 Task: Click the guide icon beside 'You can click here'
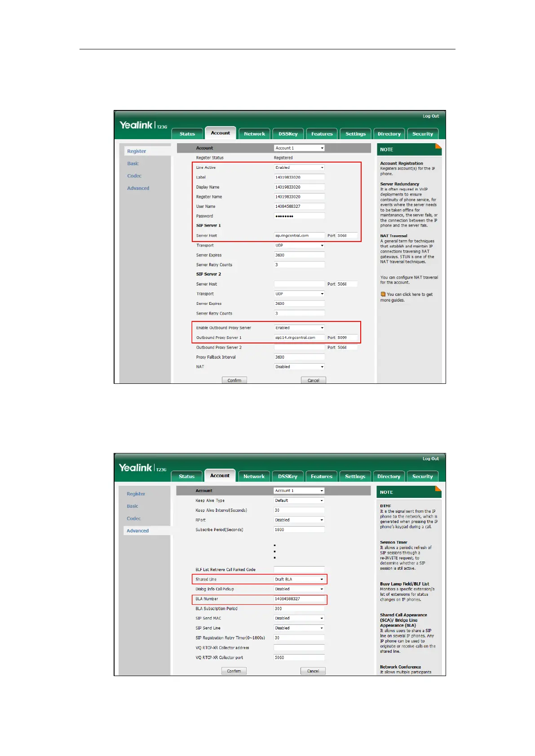(383, 294)
